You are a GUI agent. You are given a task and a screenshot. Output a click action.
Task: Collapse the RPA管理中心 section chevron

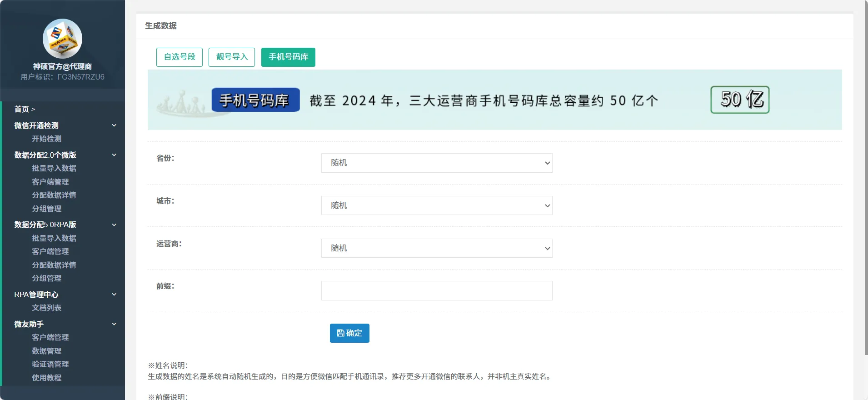114,295
